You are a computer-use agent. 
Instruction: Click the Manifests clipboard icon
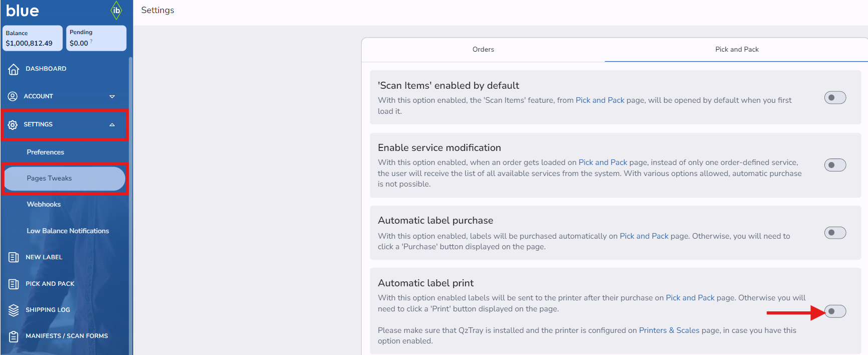click(14, 336)
